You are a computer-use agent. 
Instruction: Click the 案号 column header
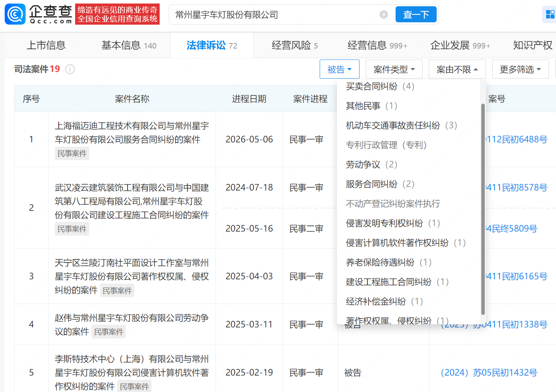point(497,99)
